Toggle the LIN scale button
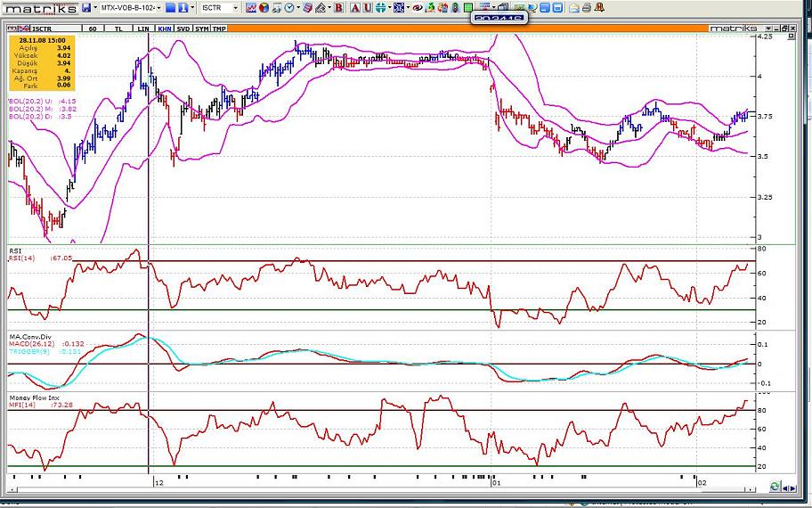This screenshot has width=812, height=508. coord(143,29)
